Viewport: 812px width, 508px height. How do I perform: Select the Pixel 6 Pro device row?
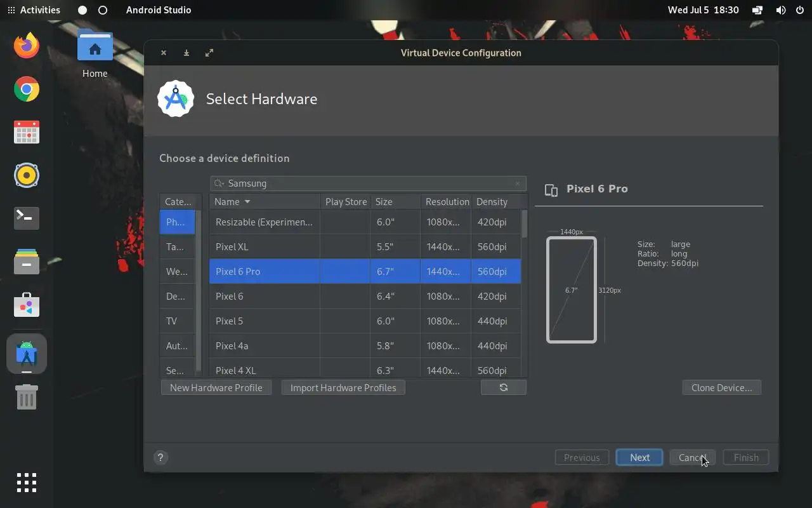365,271
